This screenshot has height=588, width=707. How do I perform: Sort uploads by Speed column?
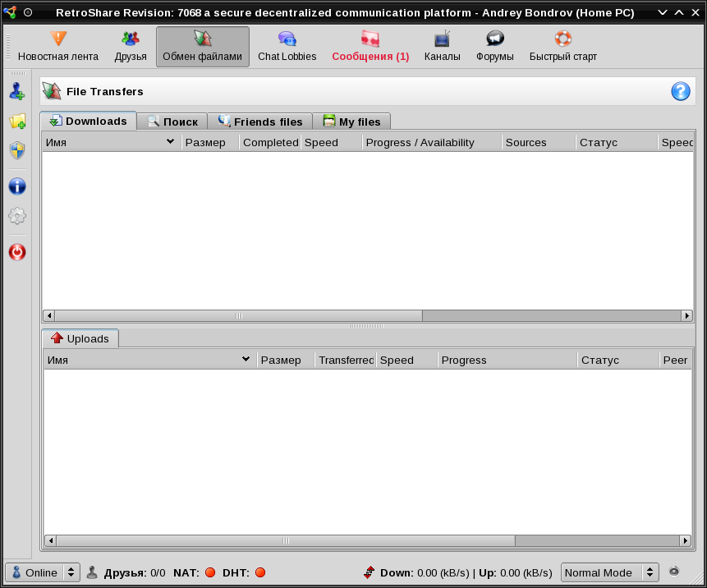click(x=406, y=361)
